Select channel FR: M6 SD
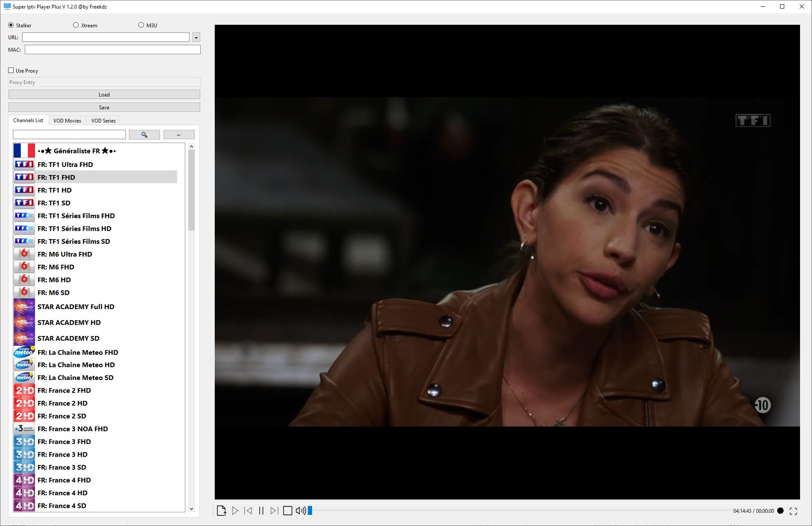This screenshot has width=812, height=526. point(95,292)
